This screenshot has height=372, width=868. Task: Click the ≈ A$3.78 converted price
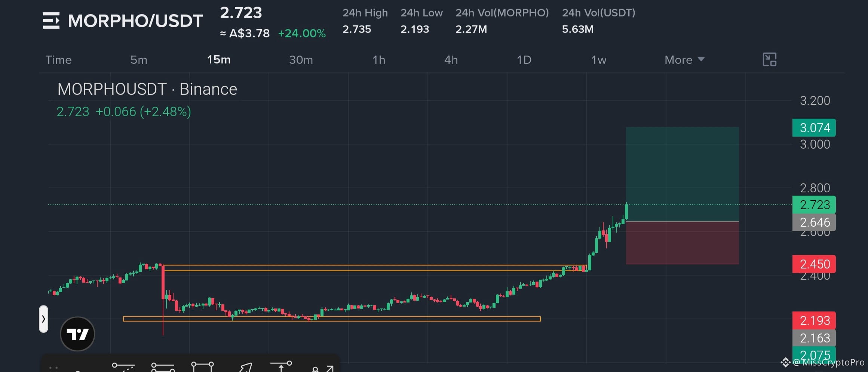coord(245,34)
